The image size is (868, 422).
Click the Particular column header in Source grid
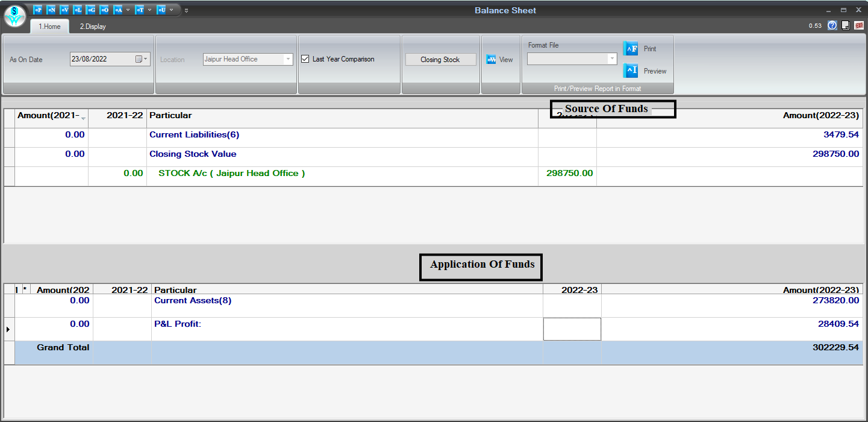(x=170, y=115)
